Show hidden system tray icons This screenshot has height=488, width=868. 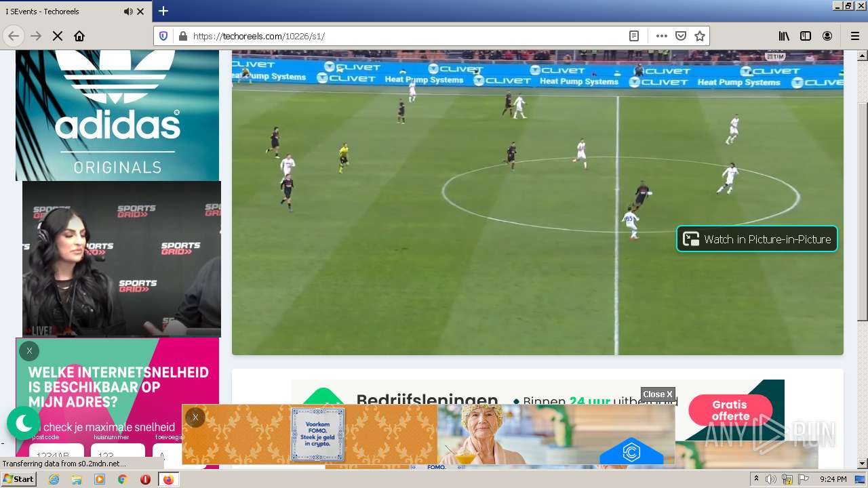[757, 479]
